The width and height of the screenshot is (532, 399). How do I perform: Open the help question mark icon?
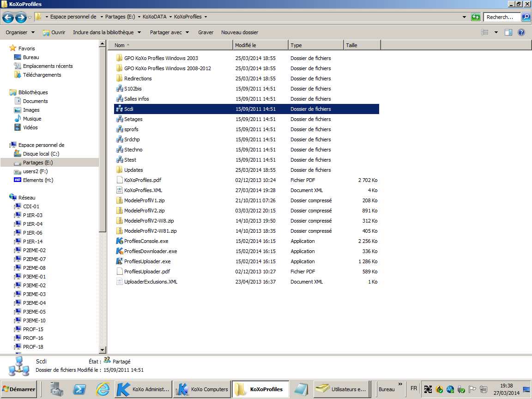[521, 32]
